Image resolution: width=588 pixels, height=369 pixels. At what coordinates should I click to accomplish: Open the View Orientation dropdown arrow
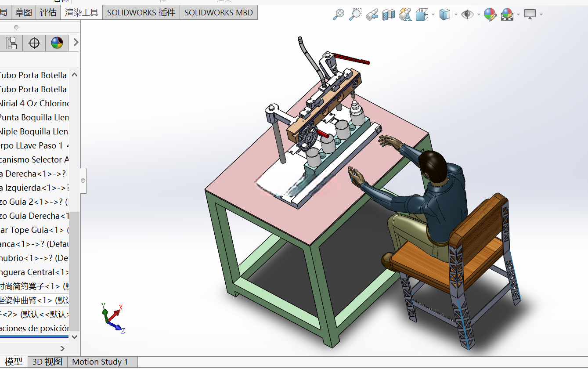[x=433, y=14]
